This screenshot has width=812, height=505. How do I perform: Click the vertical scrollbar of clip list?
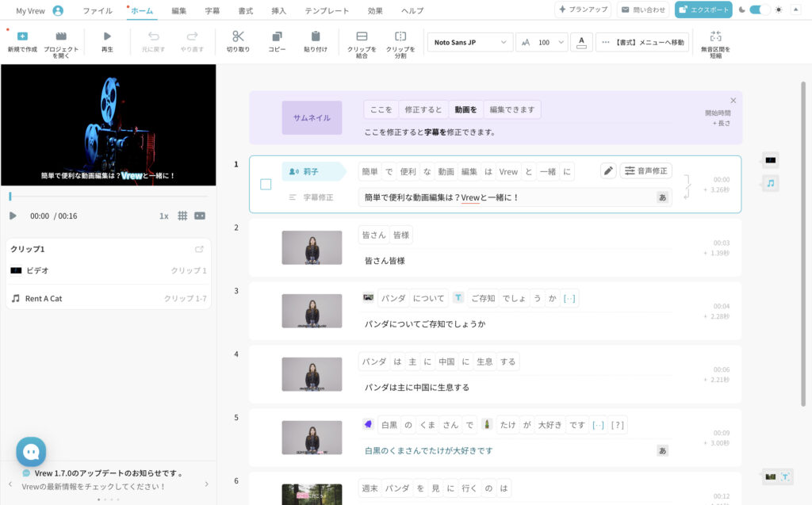[803, 243]
